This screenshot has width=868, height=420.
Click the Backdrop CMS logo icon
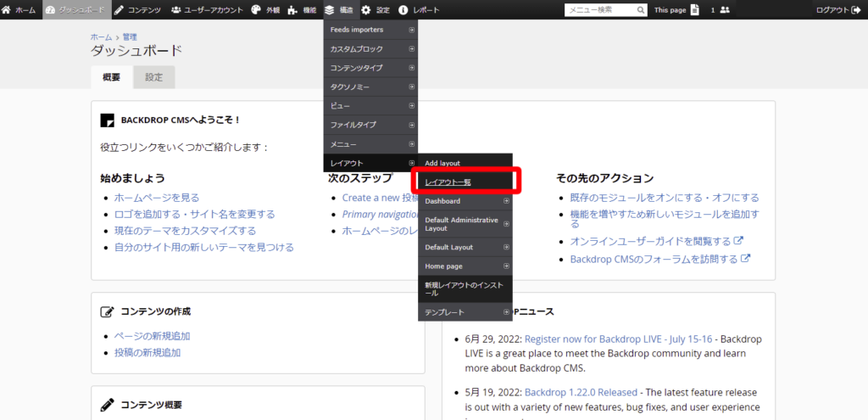[x=107, y=120]
